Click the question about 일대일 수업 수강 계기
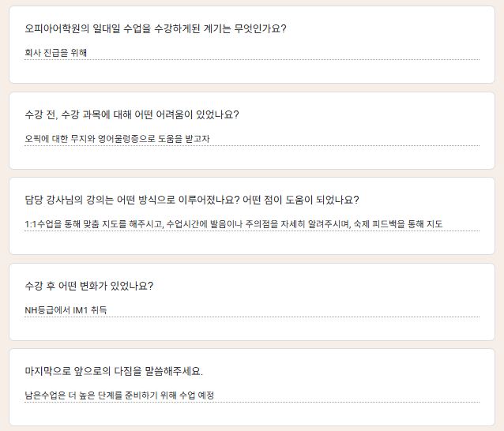This screenshot has width=504, height=431. 156,29
